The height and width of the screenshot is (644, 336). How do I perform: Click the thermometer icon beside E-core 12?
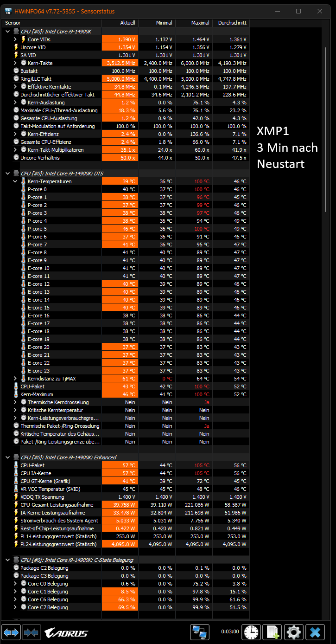[24, 284]
